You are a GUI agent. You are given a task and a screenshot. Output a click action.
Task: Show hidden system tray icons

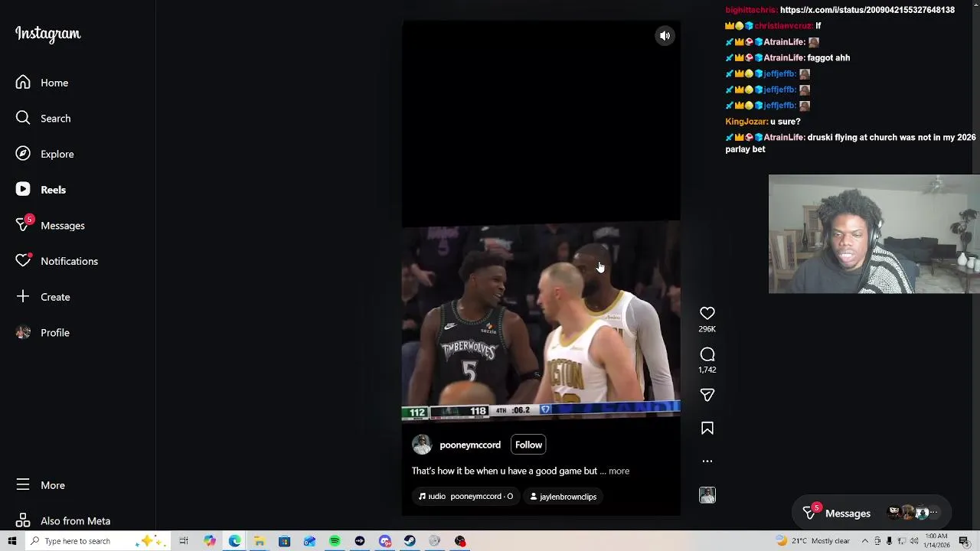pyautogui.click(x=866, y=541)
